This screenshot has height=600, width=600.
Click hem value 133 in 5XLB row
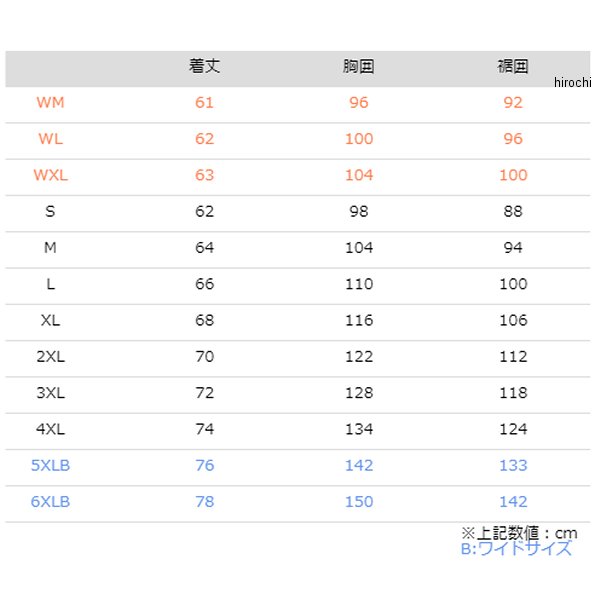[512, 465]
